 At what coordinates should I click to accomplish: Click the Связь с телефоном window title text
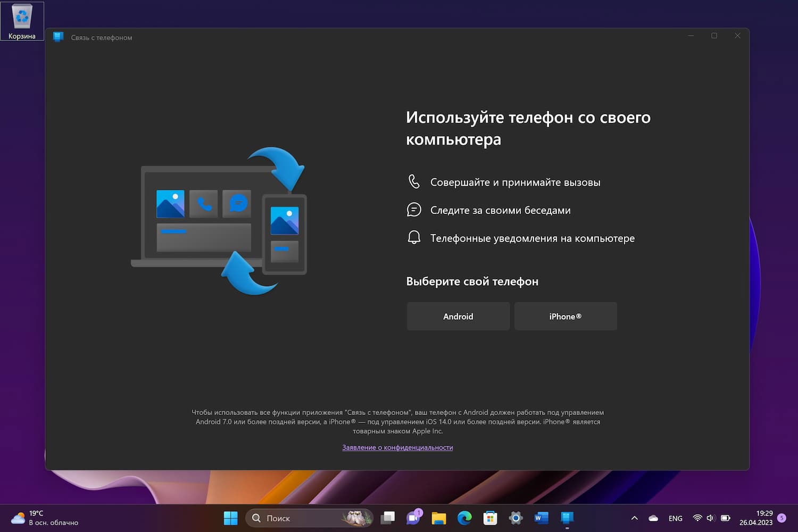102,38
